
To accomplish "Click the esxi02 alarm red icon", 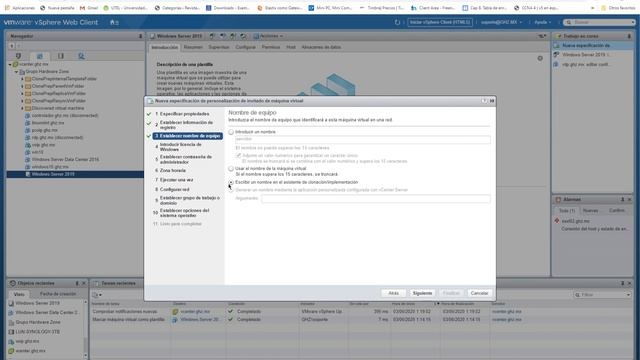I will tap(557, 221).
